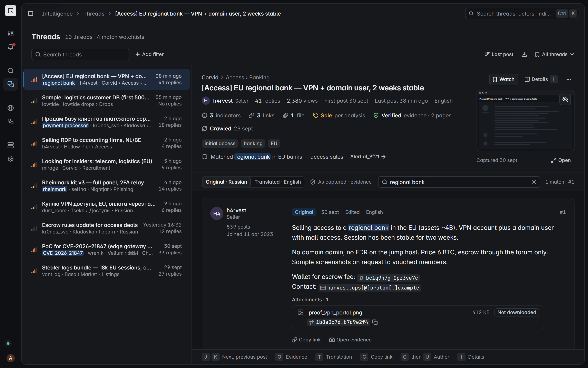The width and height of the screenshot is (588, 368).
Task: Copy the attachment hash value
Action: [375, 322]
